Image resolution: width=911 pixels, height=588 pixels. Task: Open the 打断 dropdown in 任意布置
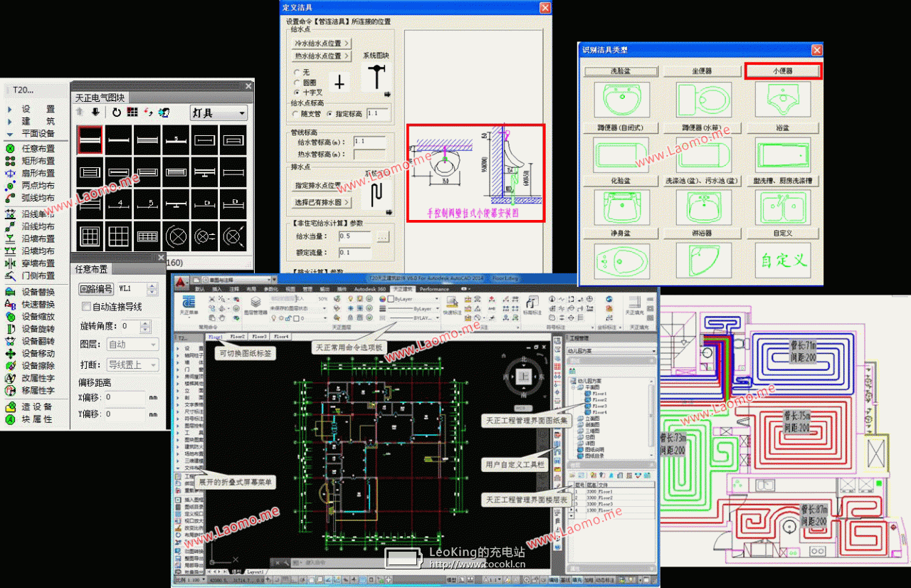132,365
